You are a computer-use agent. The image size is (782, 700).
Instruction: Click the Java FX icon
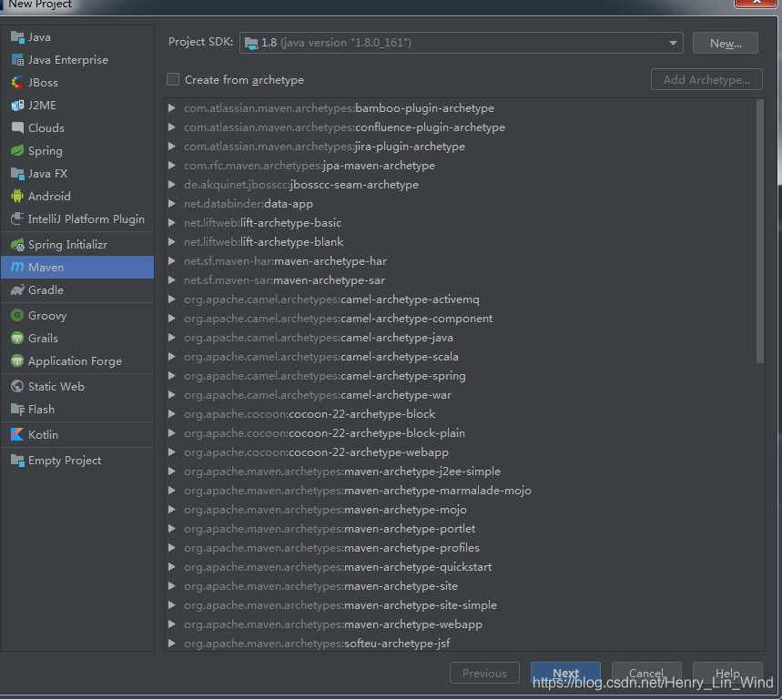click(x=17, y=174)
